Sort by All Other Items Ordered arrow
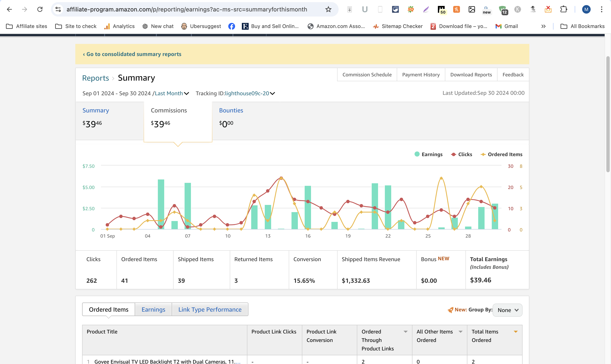This screenshot has height=364, width=611. point(460,332)
